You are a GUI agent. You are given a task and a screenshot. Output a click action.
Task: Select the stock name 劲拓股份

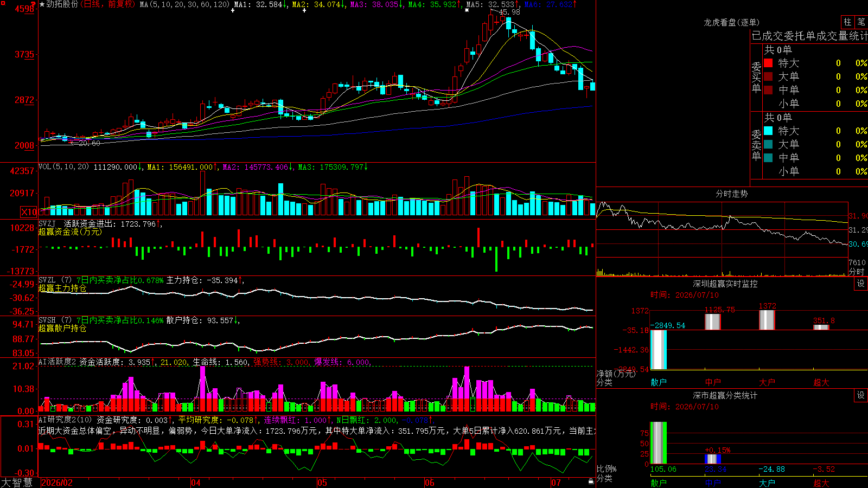(62, 4)
